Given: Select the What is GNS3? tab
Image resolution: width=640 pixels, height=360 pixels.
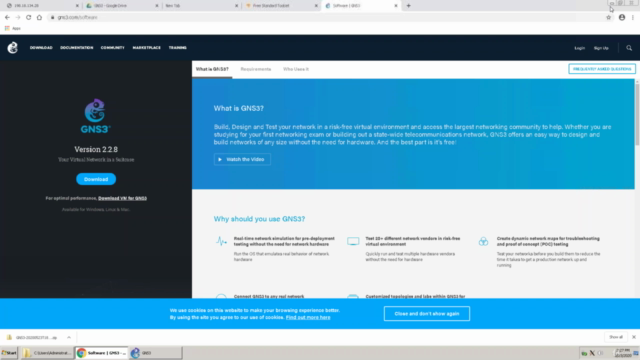Looking at the screenshot, I should pos(212,69).
